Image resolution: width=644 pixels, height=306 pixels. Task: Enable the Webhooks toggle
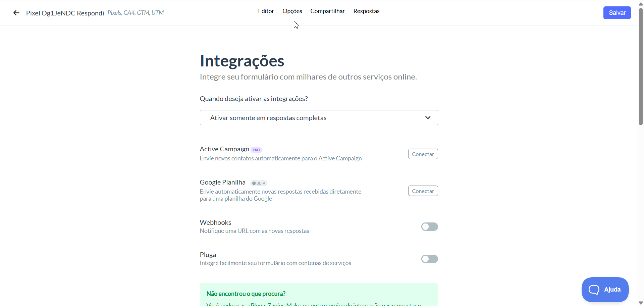point(430,227)
